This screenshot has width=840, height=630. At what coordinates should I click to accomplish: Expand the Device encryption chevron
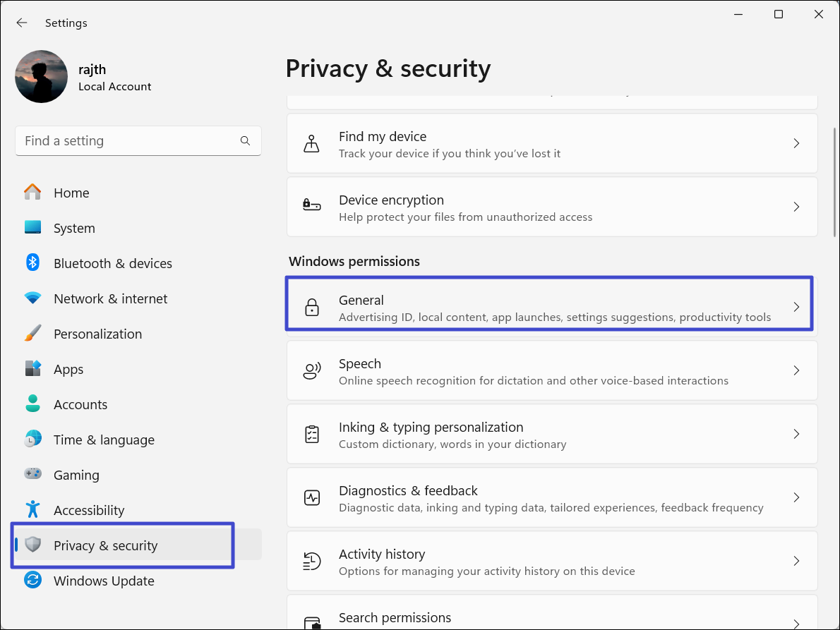(796, 207)
